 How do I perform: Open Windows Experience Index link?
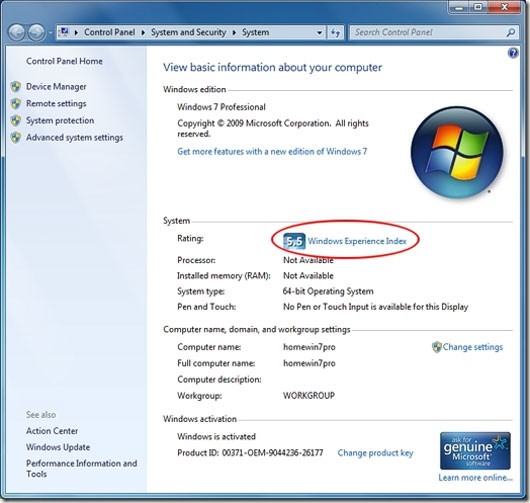[x=357, y=241]
